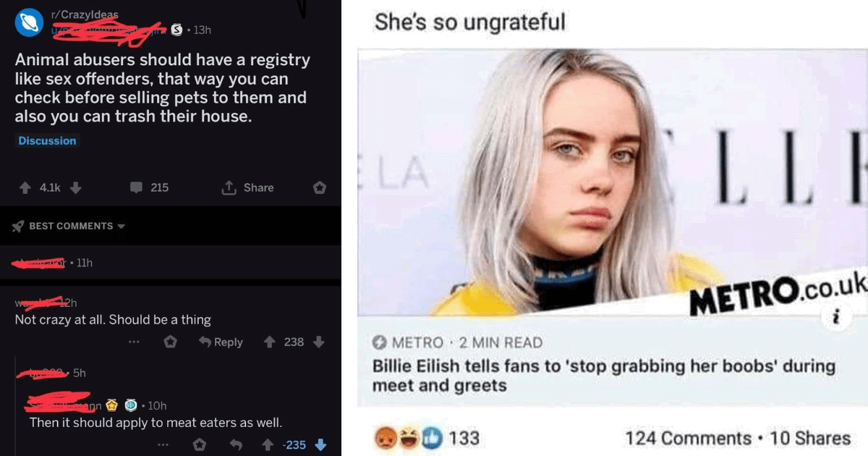Click the Discussion flair tag
Image resolution: width=868 pixels, height=456 pixels.
click(x=47, y=140)
